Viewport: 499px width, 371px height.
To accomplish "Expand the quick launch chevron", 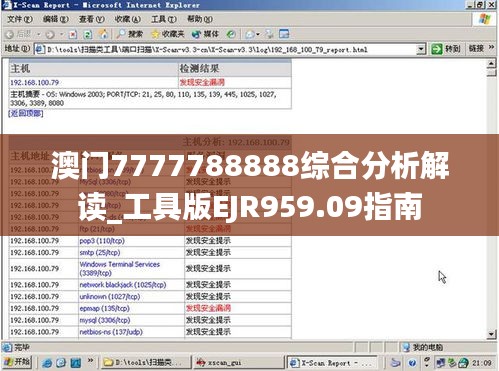I will [x=90, y=360].
